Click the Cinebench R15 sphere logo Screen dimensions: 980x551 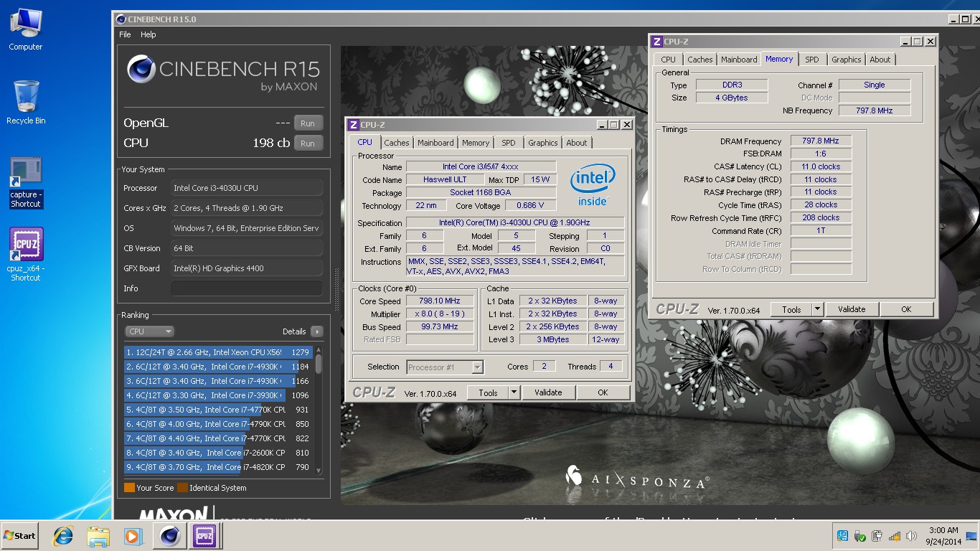click(141, 70)
